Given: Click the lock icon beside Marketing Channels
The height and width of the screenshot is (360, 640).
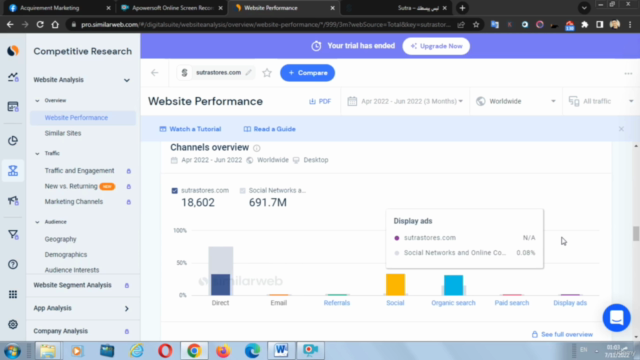Looking at the screenshot, I should pos(129,202).
